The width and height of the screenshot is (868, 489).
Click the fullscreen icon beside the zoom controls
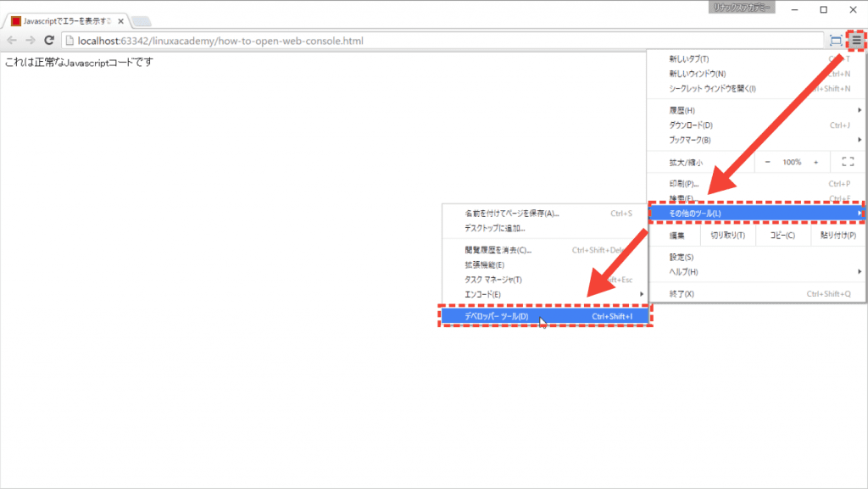pyautogui.click(x=849, y=161)
